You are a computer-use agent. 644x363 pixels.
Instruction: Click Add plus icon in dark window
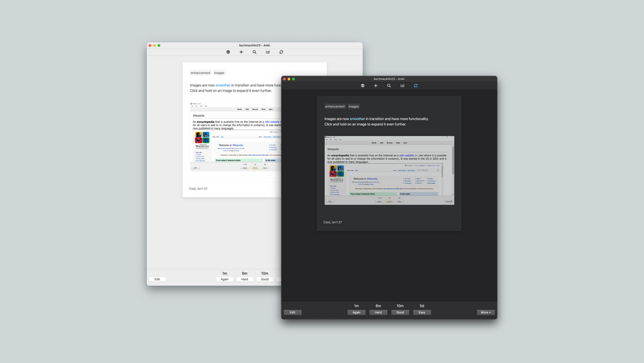[375, 86]
